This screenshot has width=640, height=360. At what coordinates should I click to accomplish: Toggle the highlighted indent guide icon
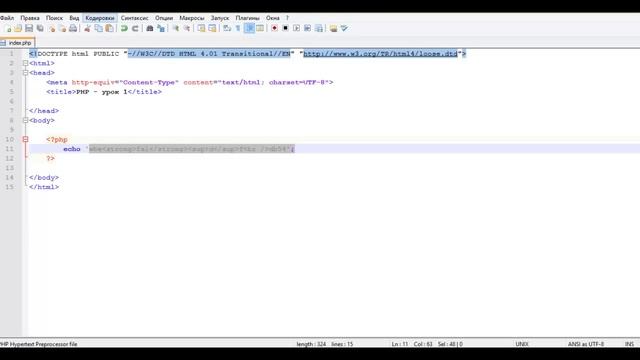click(x=249, y=28)
